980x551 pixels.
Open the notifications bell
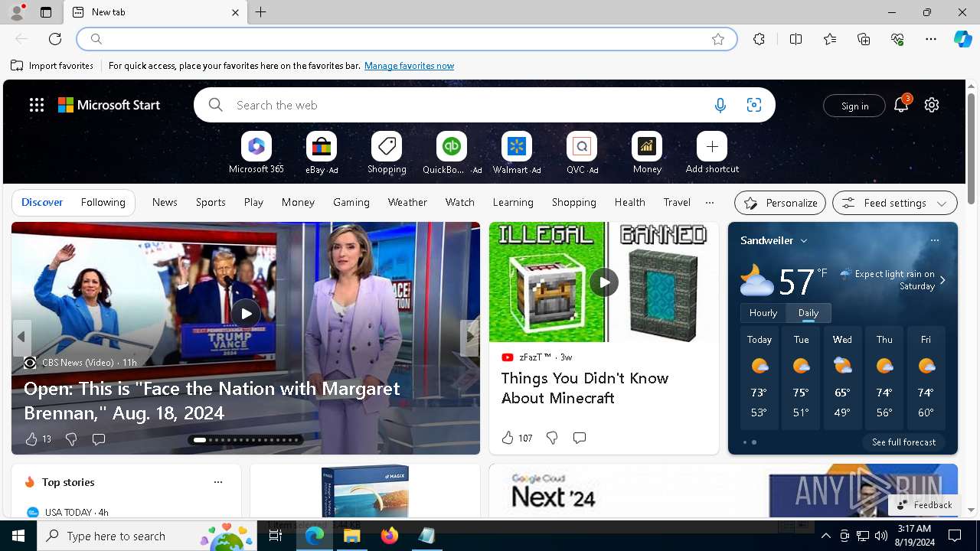tap(901, 105)
